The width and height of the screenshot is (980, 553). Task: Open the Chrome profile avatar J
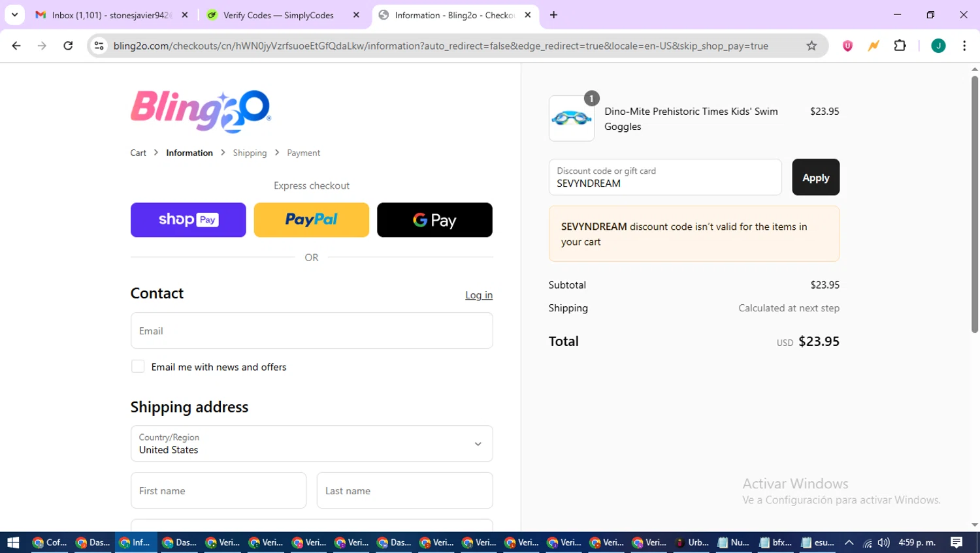tap(938, 46)
